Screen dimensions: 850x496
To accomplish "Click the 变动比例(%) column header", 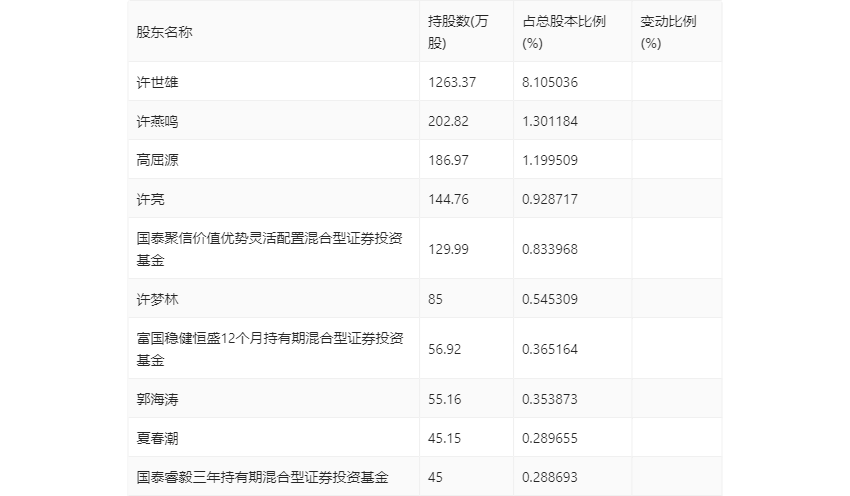I will (x=668, y=32).
